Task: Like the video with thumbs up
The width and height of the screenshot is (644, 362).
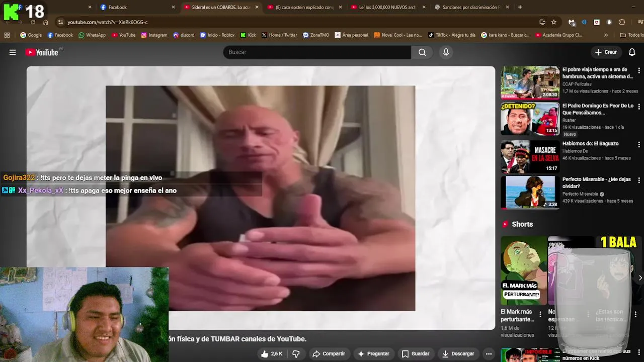Action: click(271, 354)
